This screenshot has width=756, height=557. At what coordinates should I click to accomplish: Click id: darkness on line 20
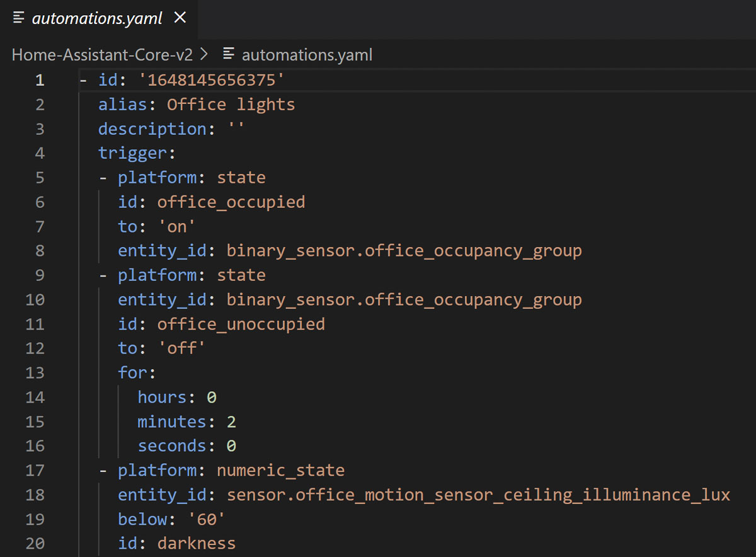click(x=176, y=543)
